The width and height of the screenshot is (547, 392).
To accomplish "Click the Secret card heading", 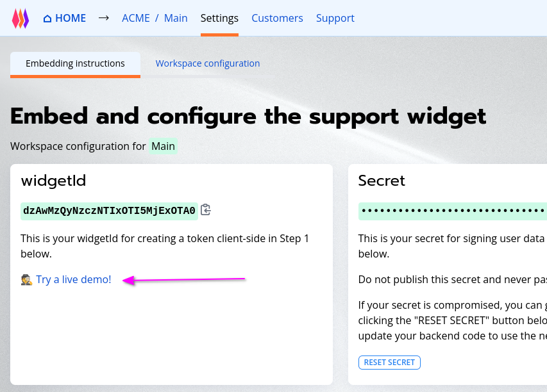I will (x=382, y=181).
